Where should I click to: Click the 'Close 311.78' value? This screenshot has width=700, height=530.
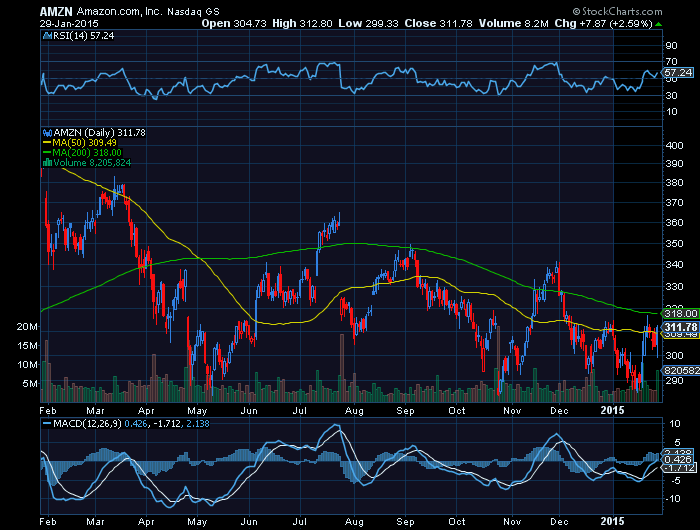tap(438, 24)
